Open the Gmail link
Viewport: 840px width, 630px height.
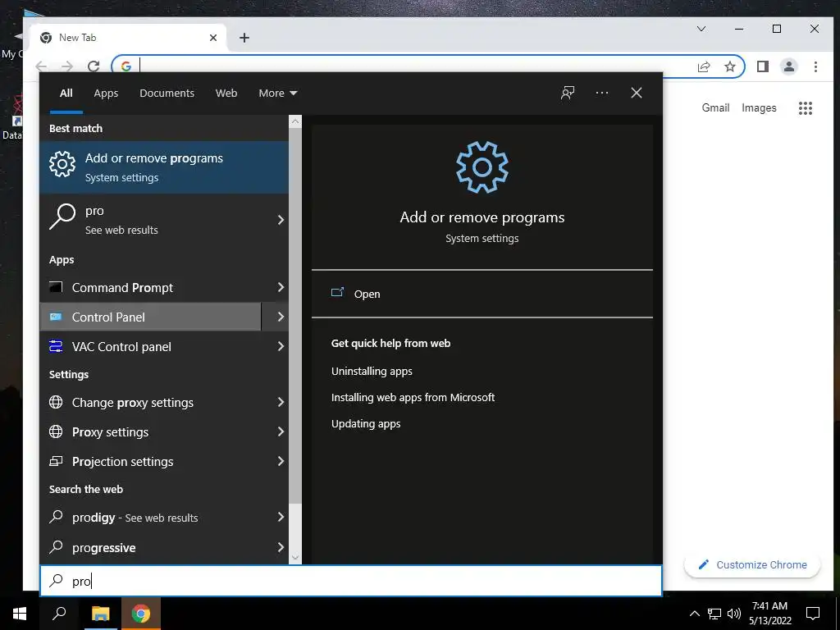coord(715,107)
